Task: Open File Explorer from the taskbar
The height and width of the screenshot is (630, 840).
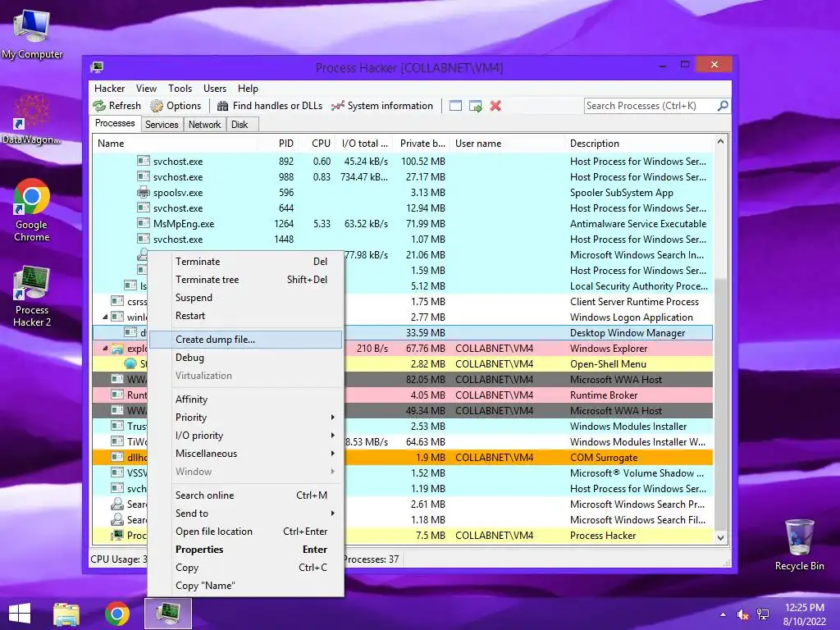Action: tap(66, 614)
